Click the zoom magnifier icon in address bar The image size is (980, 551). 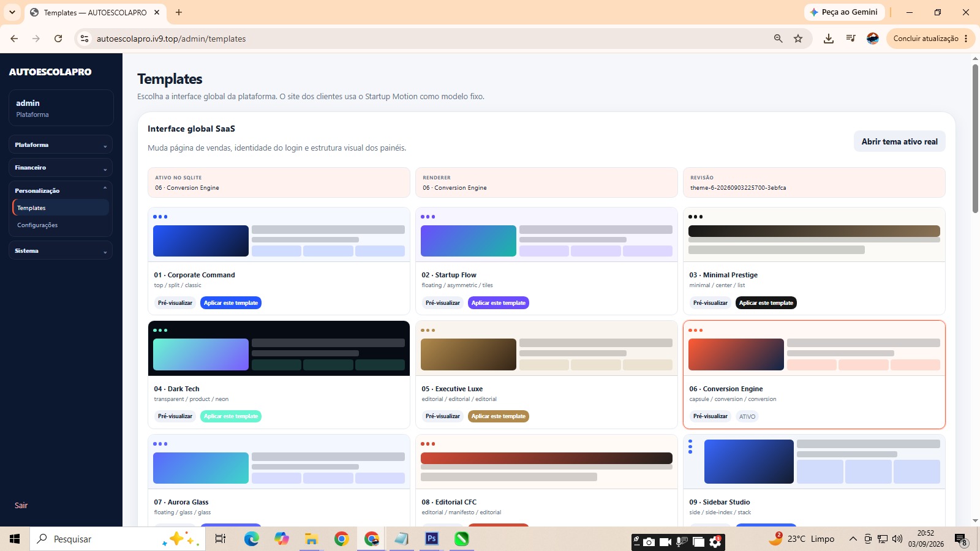778,39
